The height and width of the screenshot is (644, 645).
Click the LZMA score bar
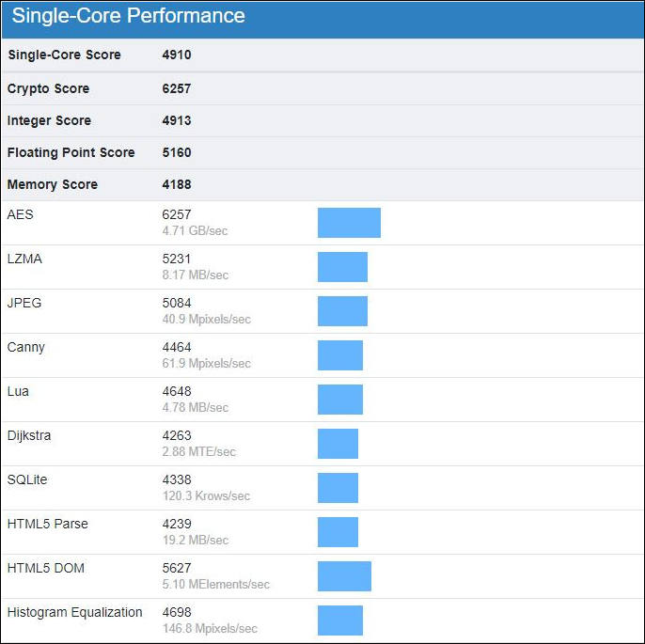click(x=342, y=267)
